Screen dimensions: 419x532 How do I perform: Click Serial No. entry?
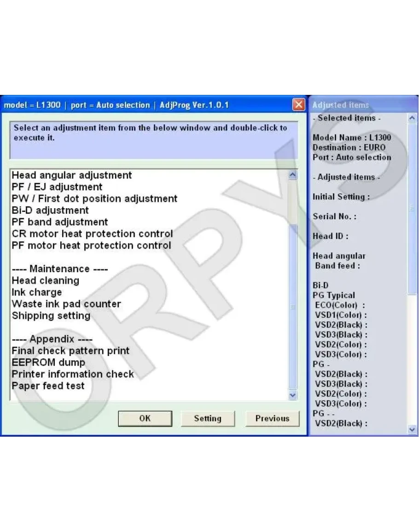tap(335, 216)
